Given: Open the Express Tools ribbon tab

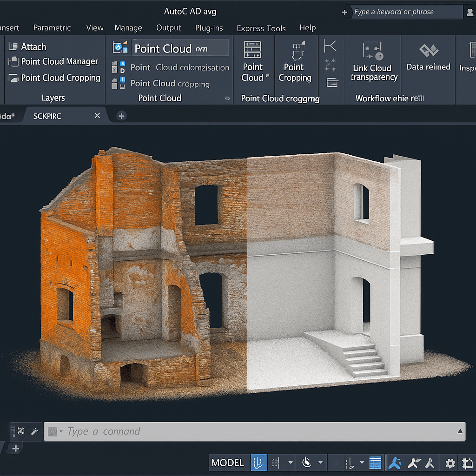Looking at the screenshot, I should (261, 28).
